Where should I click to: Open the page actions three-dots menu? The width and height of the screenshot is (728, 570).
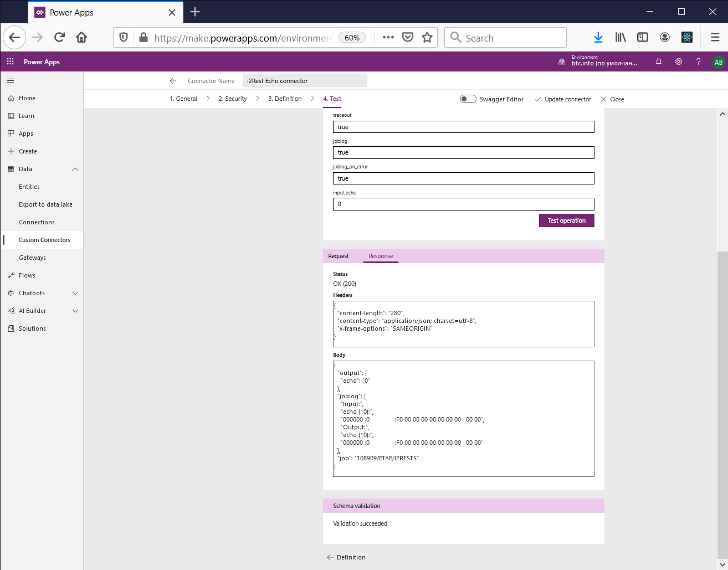click(388, 38)
